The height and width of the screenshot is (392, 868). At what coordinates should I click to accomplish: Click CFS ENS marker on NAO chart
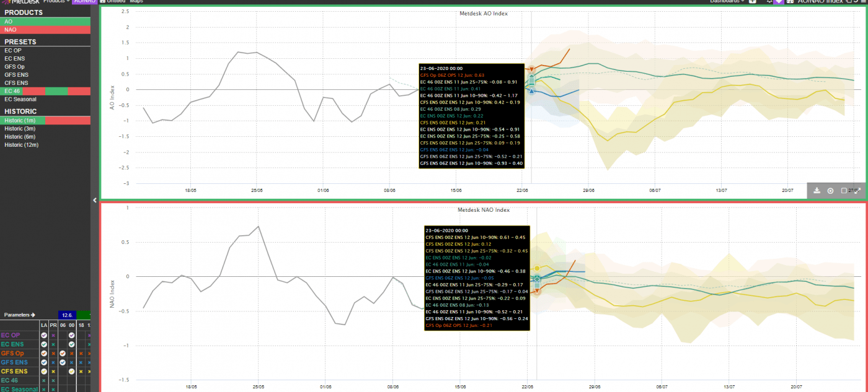click(x=537, y=268)
